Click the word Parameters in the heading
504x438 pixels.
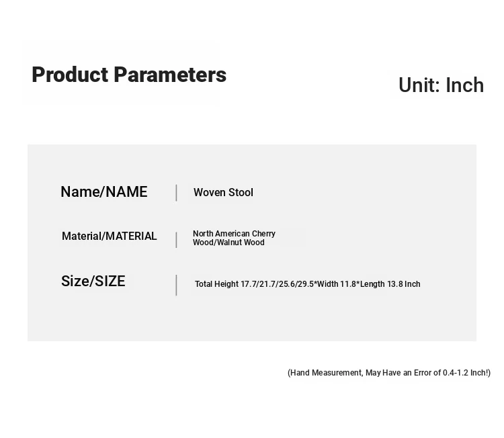tap(170, 75)
